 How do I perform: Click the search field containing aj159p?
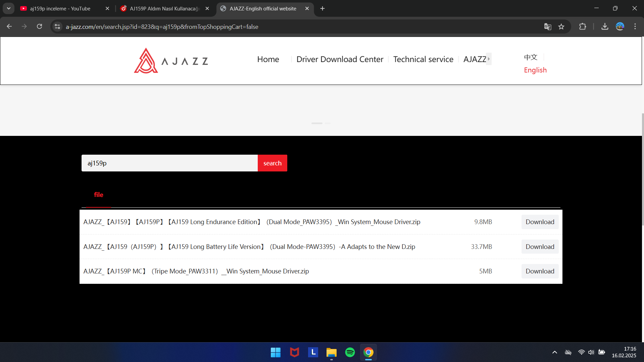[169, 163]
